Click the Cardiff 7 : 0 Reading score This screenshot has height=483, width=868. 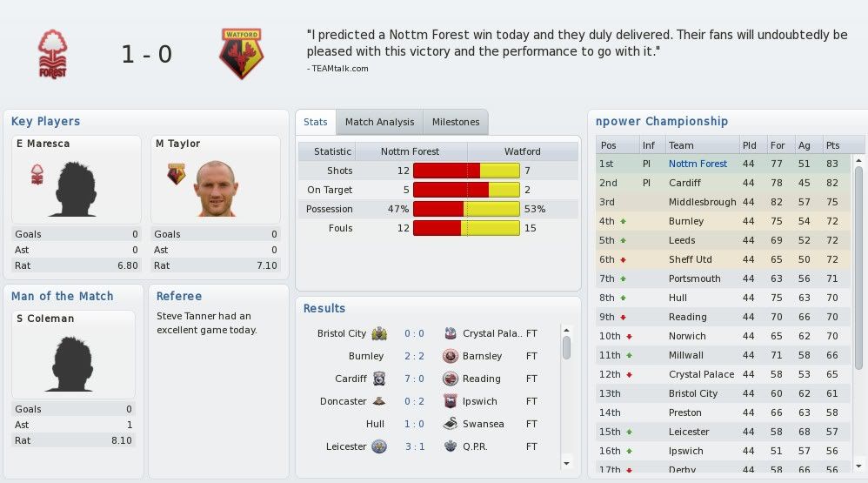click(x=414, y=379)
